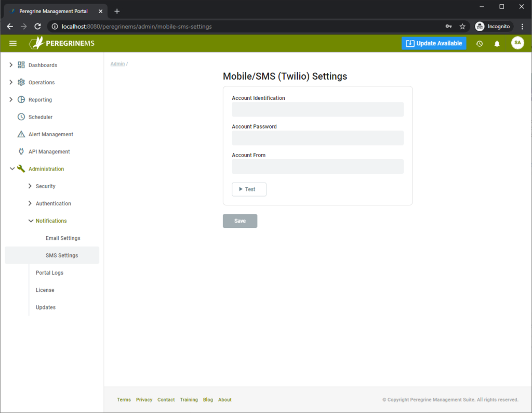Click the Operations gear icon
Viewport: 532px width, 413px height.
tap(21, 82)
